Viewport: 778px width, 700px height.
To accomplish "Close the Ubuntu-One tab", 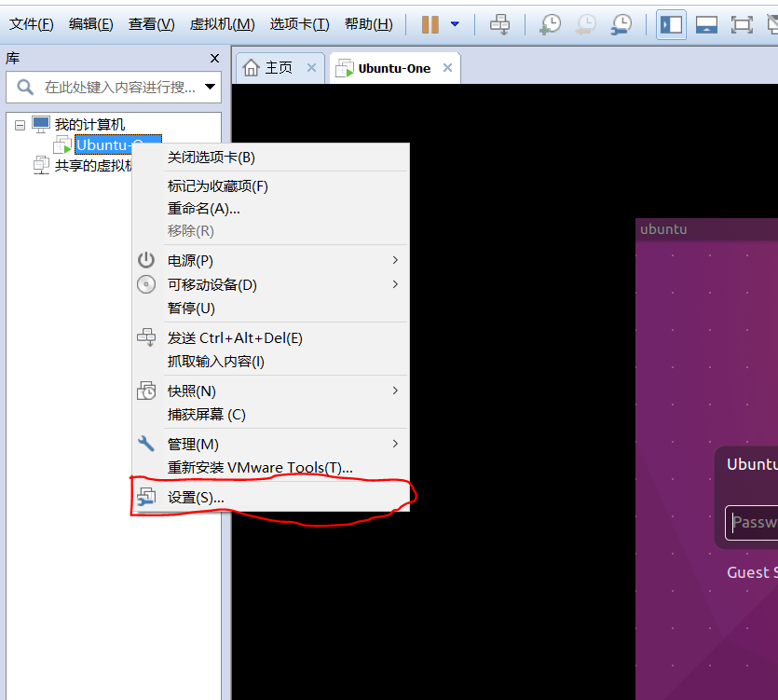I will tap(447, 68).
